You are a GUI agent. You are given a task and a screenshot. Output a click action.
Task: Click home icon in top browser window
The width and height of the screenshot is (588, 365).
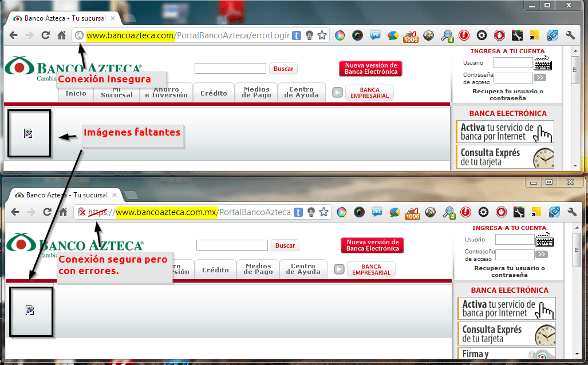pyautogui.click(x=61, y=35)
